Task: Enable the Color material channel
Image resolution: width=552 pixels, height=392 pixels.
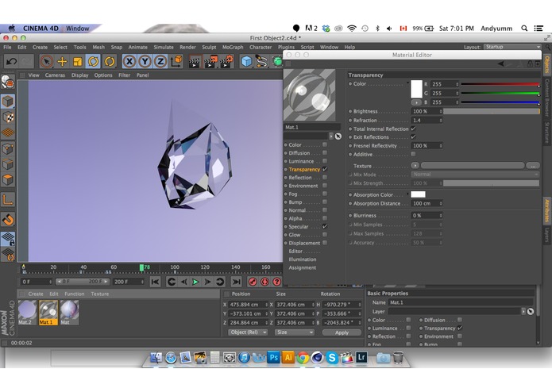Action: [x=325, y=145]
